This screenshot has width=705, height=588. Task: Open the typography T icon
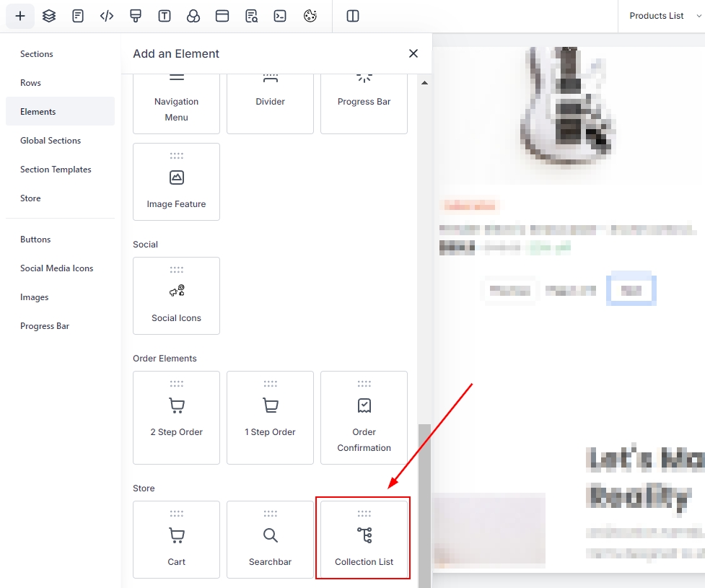point(165,16)
